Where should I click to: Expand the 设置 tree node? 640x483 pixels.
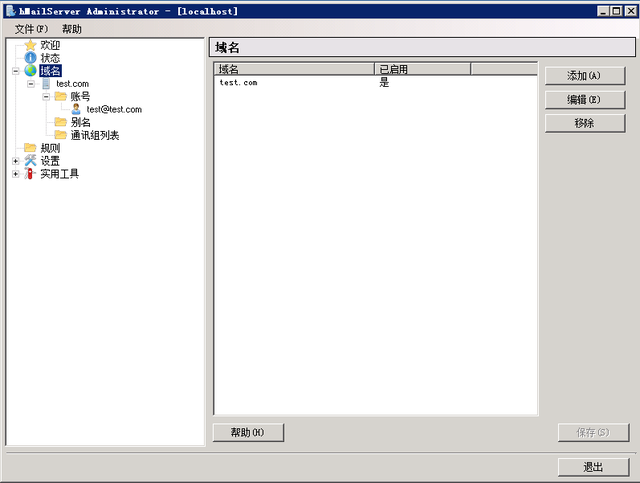click(16, 161)
